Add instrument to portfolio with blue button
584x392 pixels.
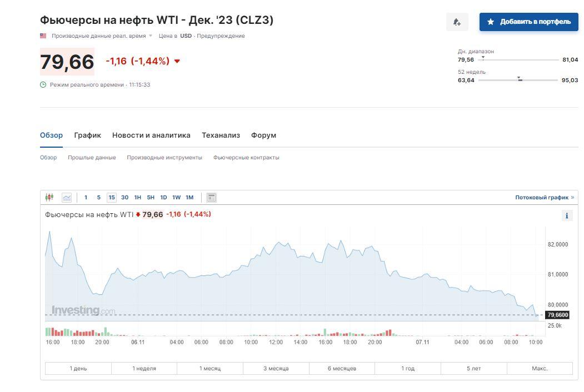tap(528, 22)
